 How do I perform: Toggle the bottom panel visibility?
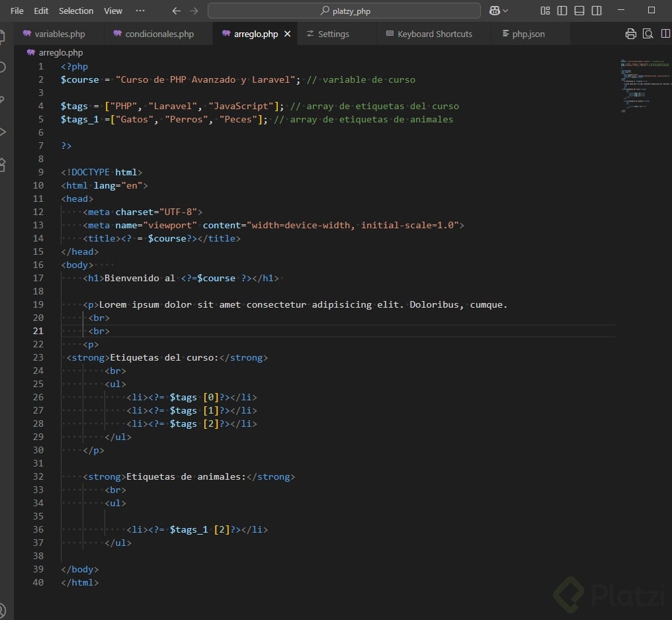(x=579, y=11)
